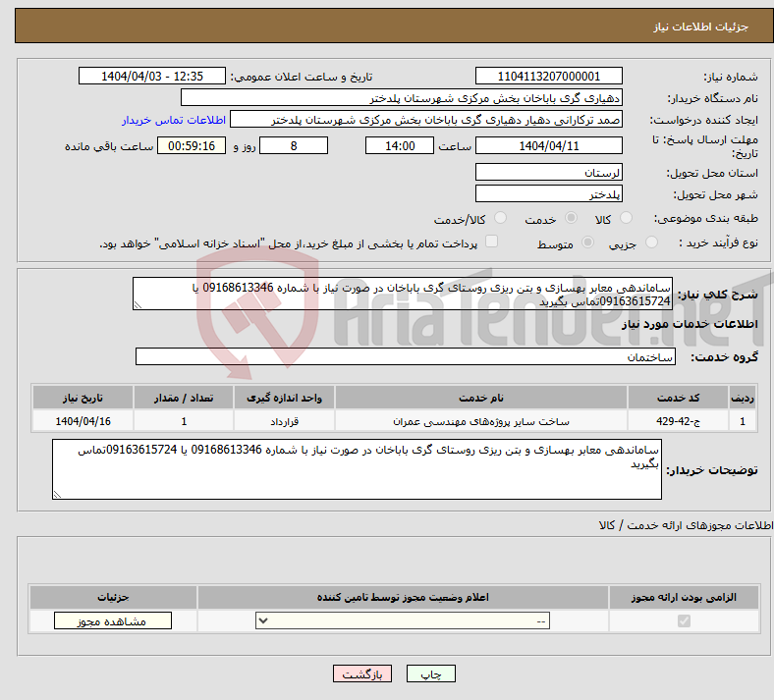Click the deadline time field 14:00
Image resolution: width=774 pixels, height=700 pixels.
(400, 145)
